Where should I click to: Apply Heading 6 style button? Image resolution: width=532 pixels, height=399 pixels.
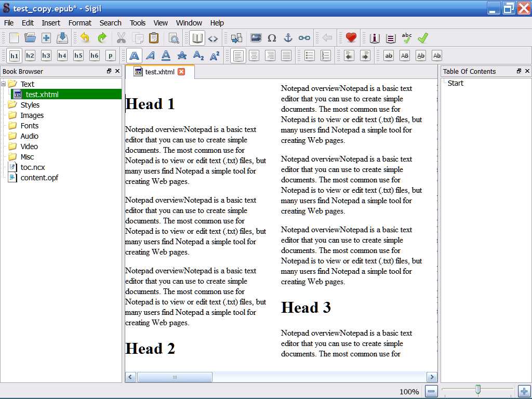tap(95, 56)
